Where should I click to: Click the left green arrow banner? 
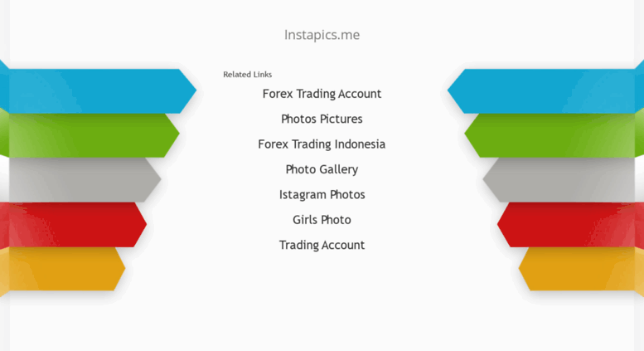pyautogui.click(x=90, y=135)
